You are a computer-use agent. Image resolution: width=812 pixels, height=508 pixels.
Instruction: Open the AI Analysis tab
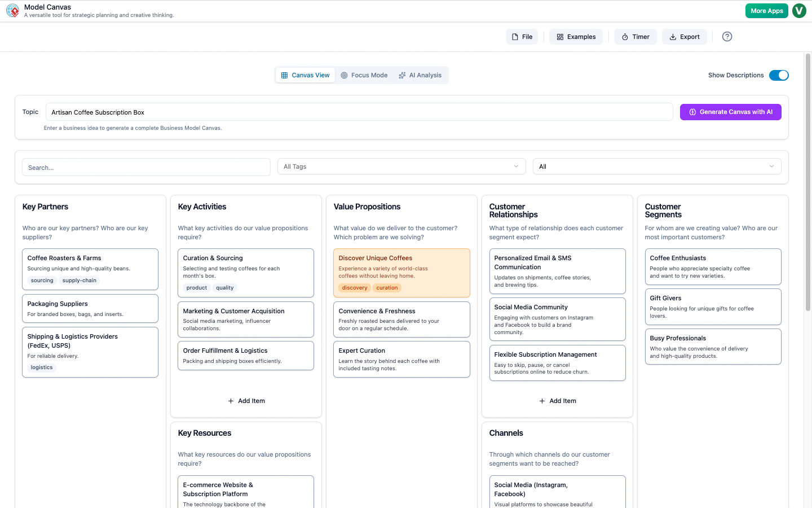(x=420, y=75)
